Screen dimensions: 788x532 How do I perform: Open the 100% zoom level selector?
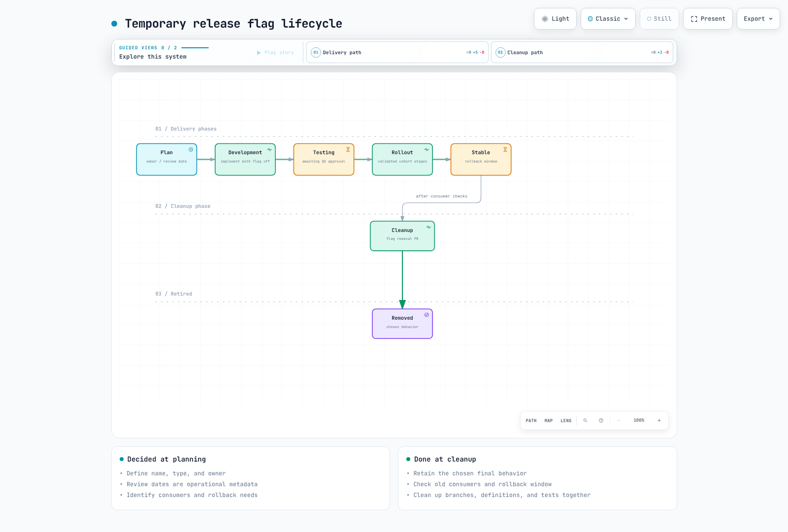[639, 421]
